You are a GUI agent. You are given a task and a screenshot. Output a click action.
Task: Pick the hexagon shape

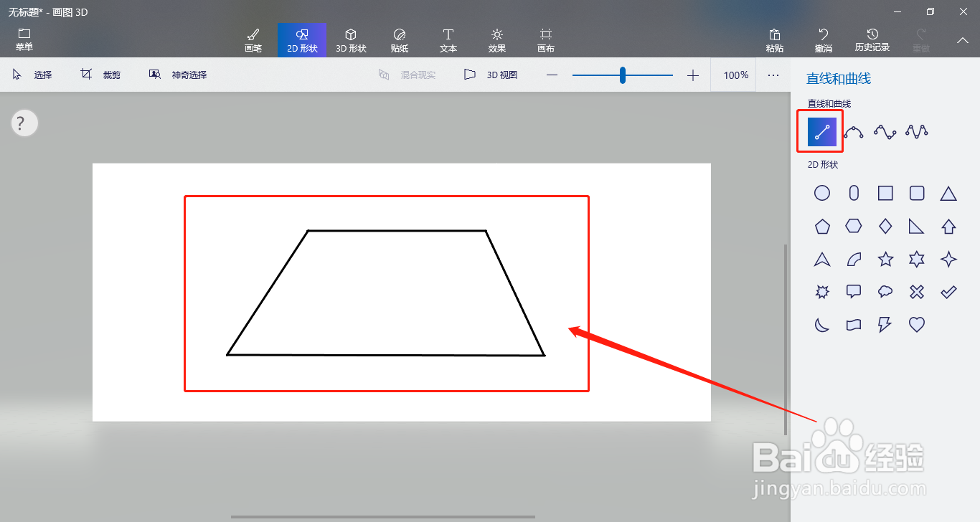854,226
